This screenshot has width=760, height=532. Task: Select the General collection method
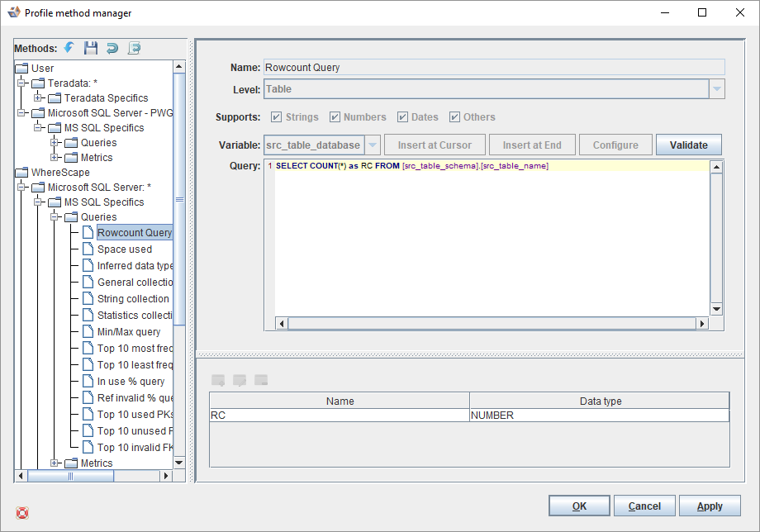(135, 282)
